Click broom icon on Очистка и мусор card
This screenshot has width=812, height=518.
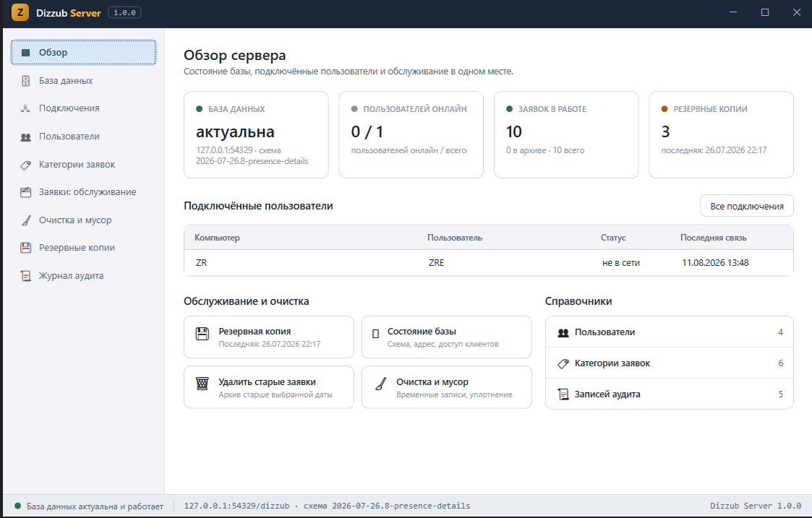(x=380, y=384)
